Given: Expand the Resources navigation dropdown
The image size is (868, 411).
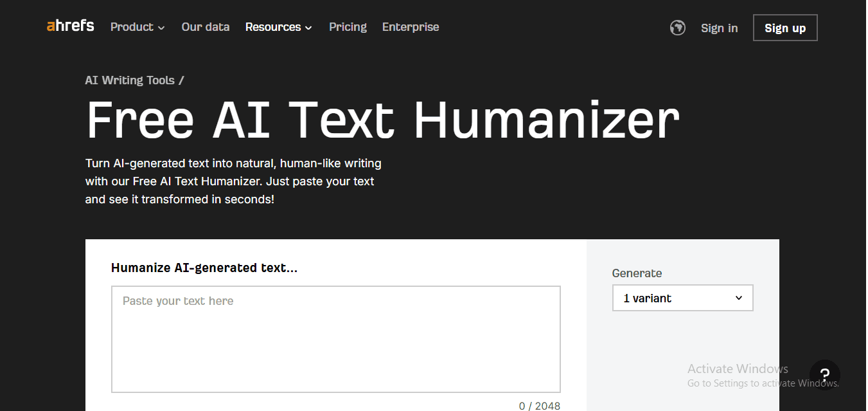Looking at the screenshot, I should click(x=273, y=27).
